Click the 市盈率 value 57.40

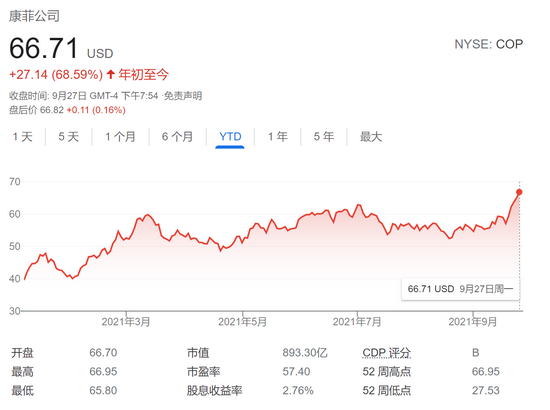(296, 371)
